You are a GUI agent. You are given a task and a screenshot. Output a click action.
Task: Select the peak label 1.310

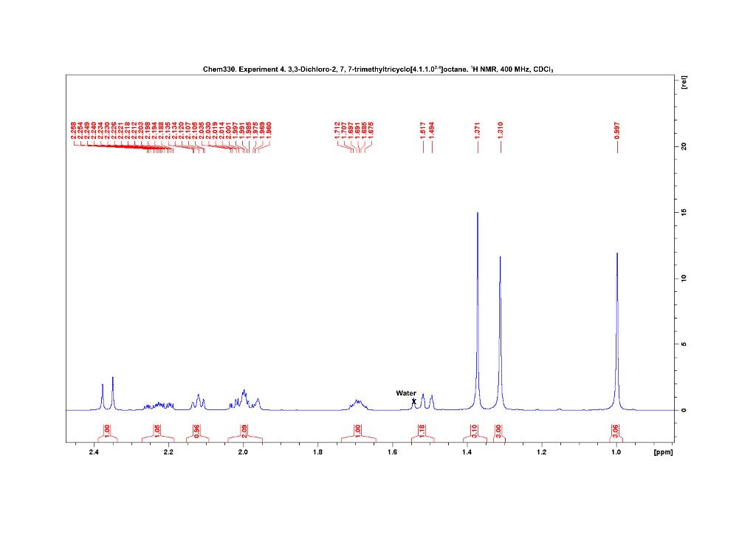point(500,131)
